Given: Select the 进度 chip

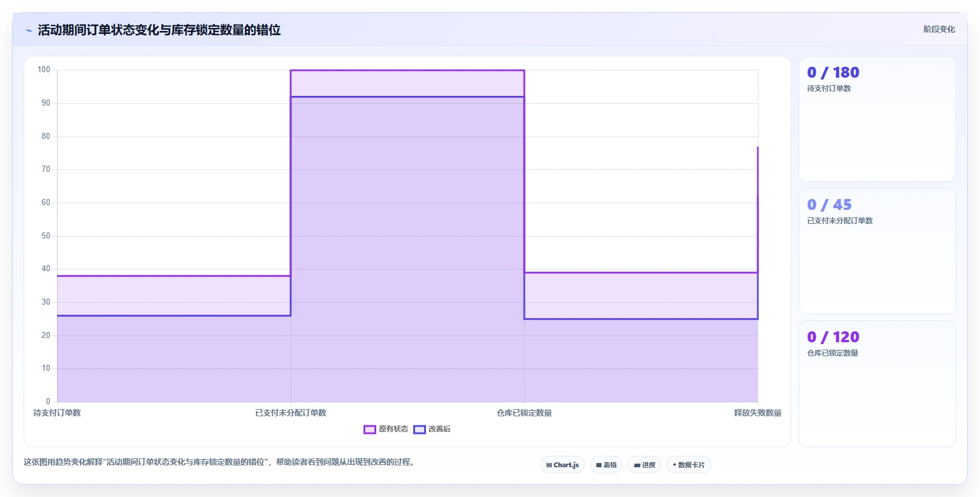Looking at the screenshot, I should [x=644, y=465].
